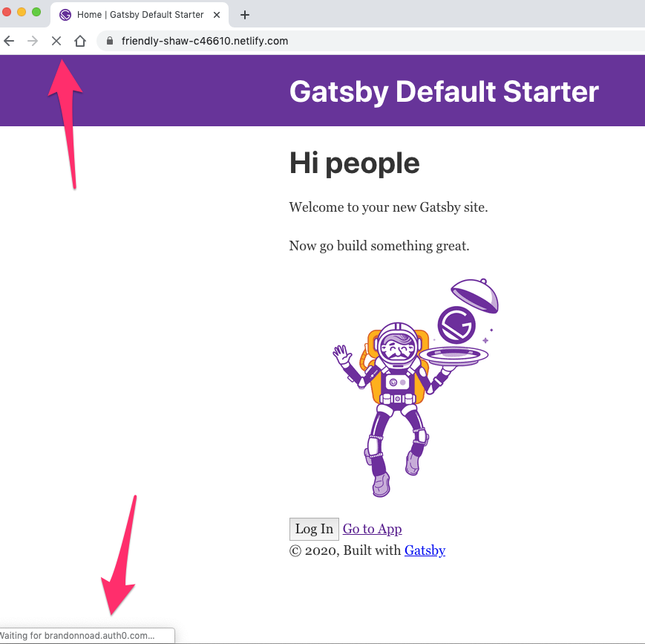
Task: Click the yellow minimize window button
Action: tap(22, 12)
